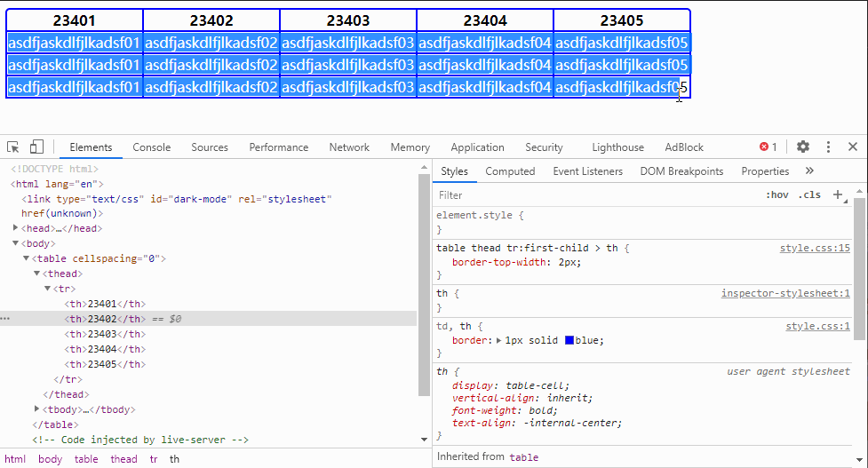
Task: Add a new style rule with plus icon
Action: pos(838,194)
